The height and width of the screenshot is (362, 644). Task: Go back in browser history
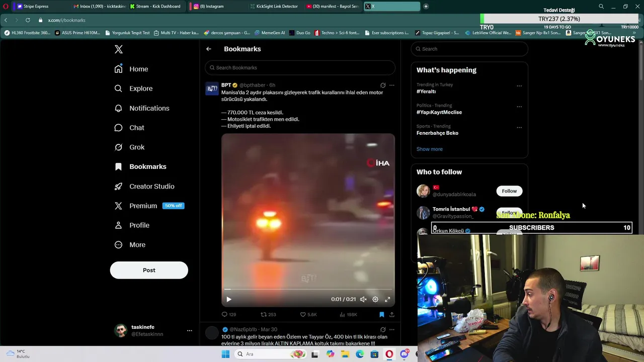point(6,20)
